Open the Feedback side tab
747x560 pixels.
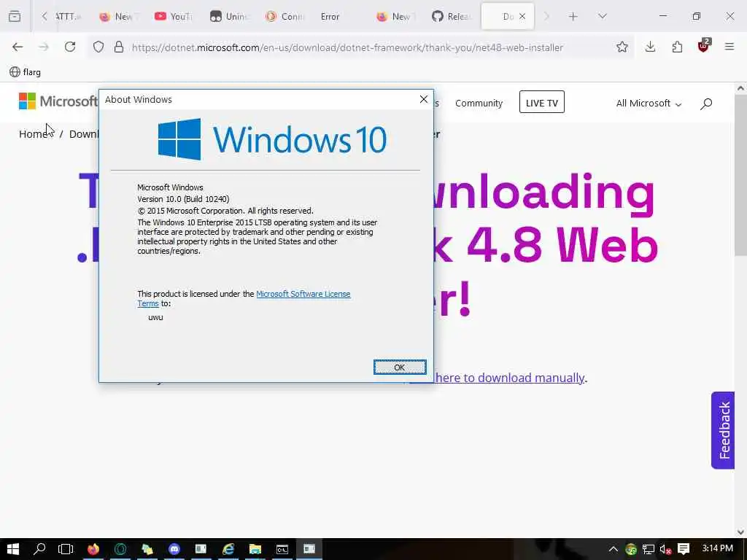[x=723, y=430]
